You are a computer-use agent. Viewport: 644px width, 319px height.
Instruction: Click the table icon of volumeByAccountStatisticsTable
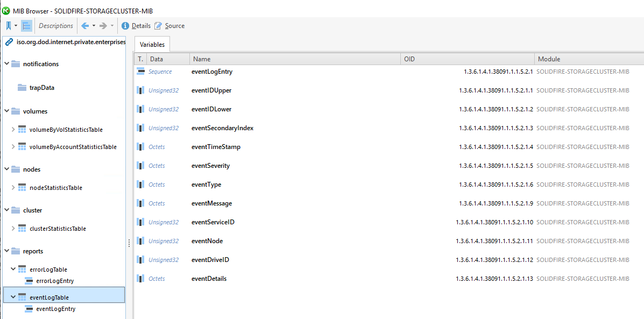(x=22, y=146)
